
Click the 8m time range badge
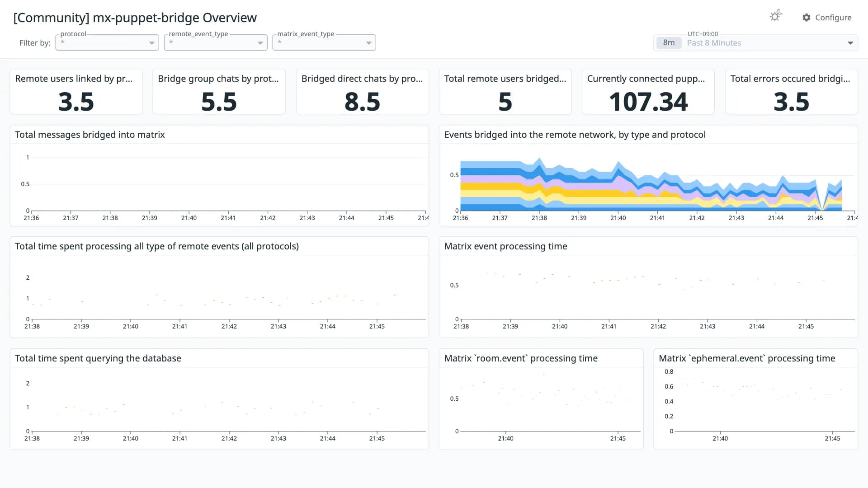pos(669,43)
